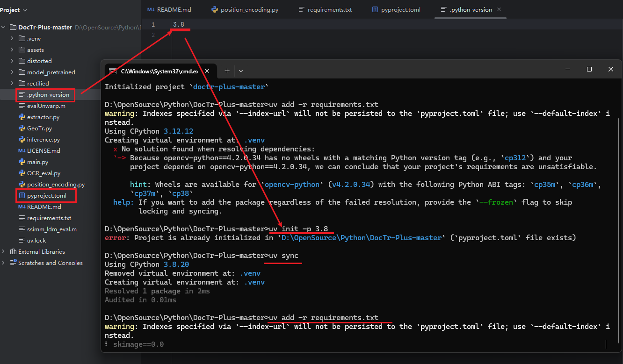The image size is (623, 364).
Task: Expand Scratches and Consoles node
Action: [4, 263]
